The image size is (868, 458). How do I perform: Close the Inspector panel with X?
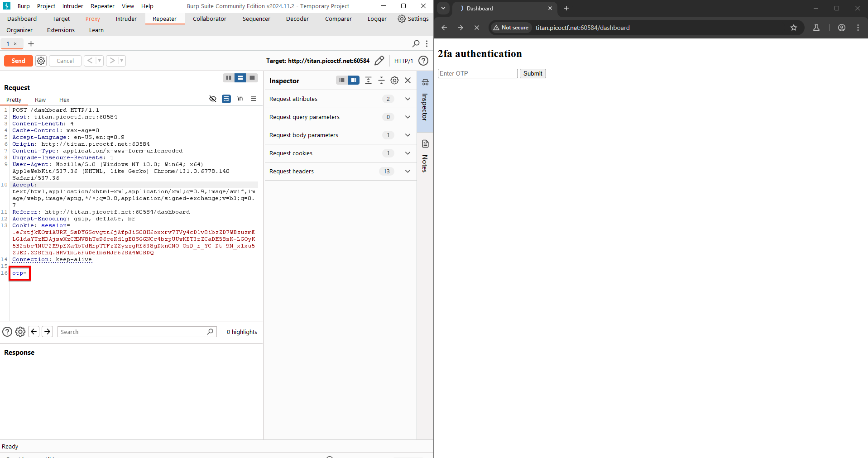[x=408, y=80]
